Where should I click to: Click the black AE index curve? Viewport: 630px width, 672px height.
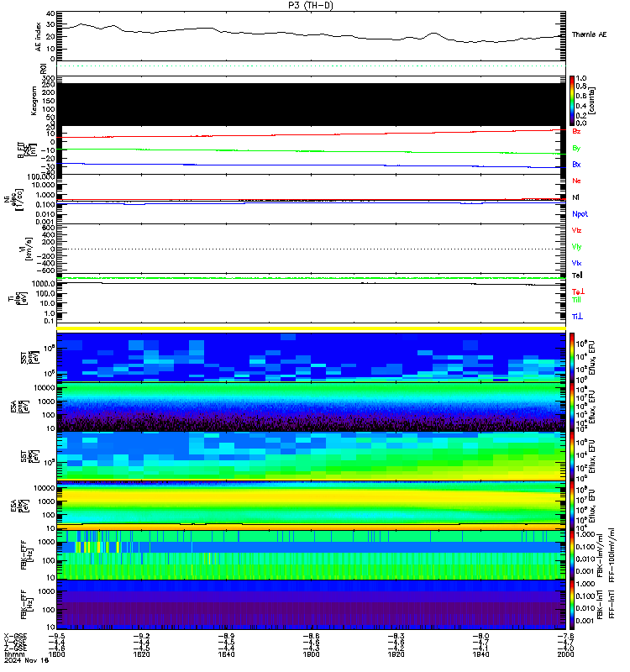click(x=311, y=34)
